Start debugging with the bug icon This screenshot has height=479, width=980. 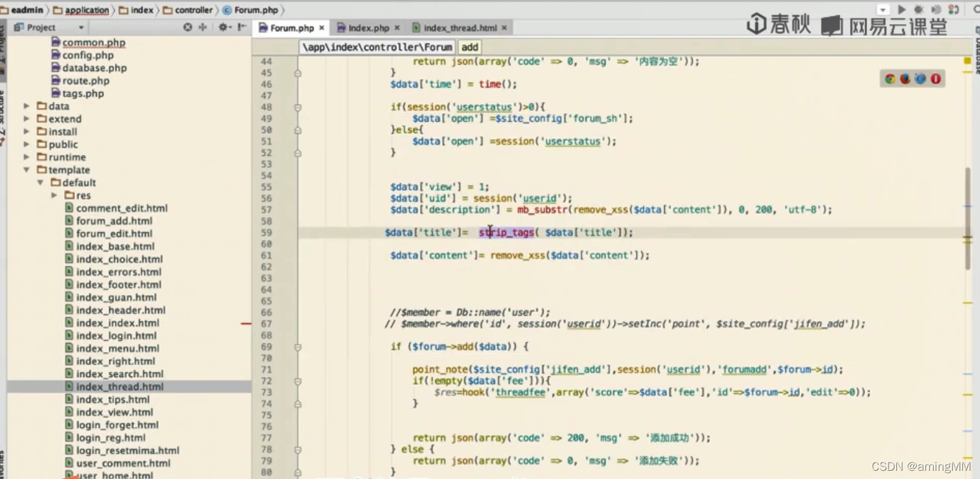click(918, 10)
